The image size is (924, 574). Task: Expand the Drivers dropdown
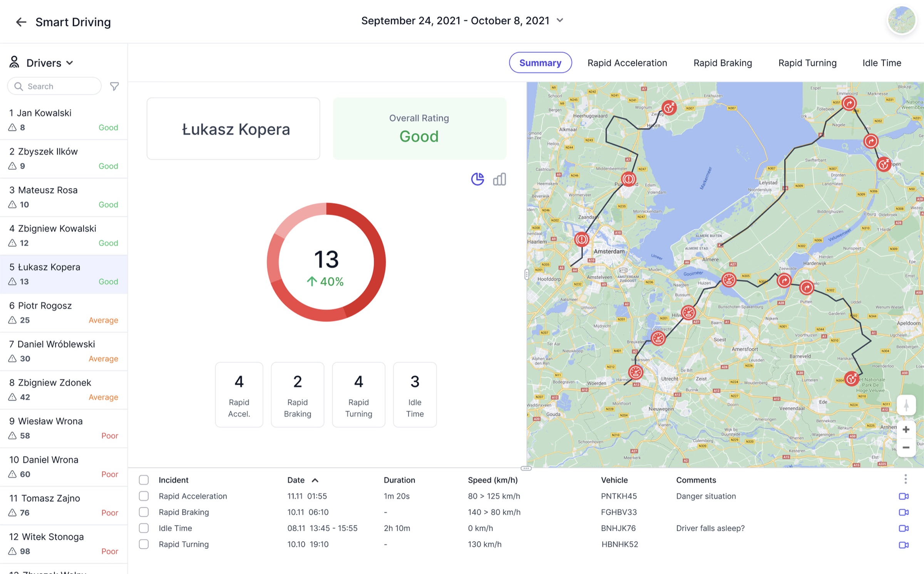(70, 63)
